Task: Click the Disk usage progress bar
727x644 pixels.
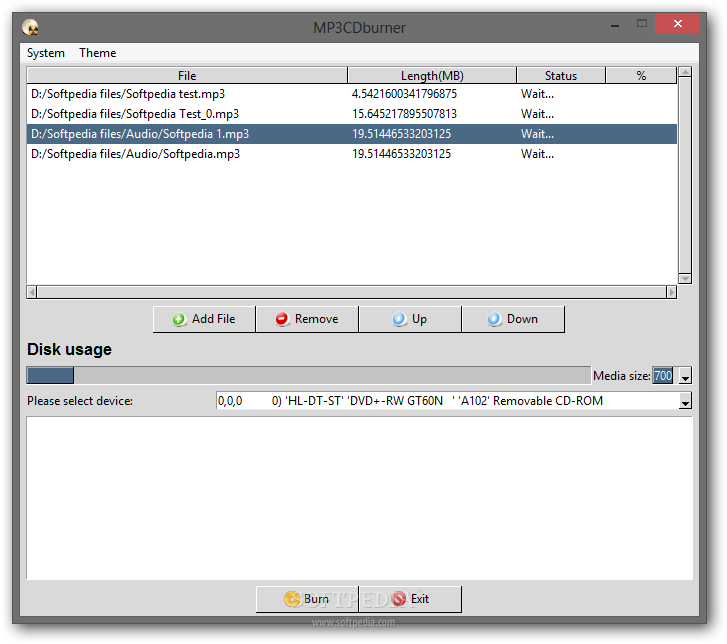Action: (x=308, y=375)
